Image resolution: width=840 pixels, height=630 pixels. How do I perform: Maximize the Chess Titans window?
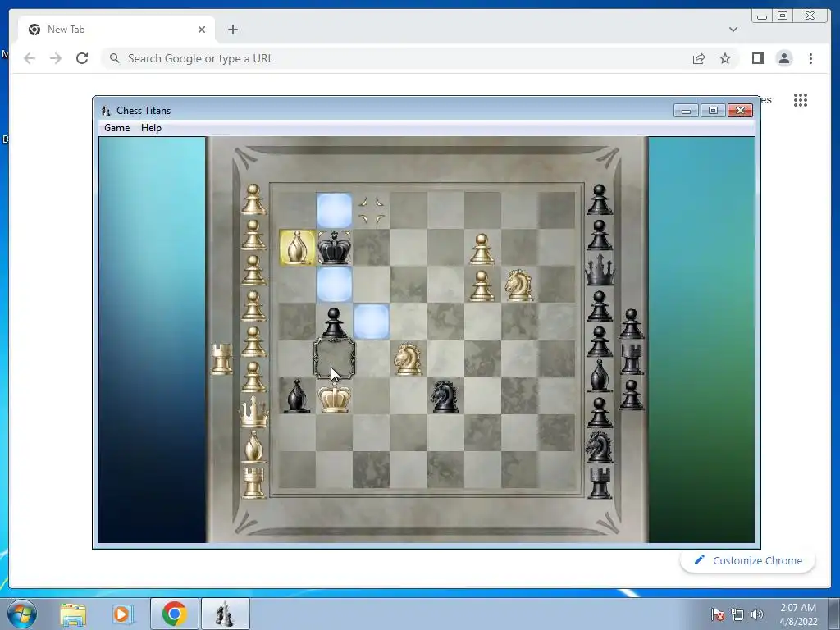pyautogui.click(x=713, y=111)
